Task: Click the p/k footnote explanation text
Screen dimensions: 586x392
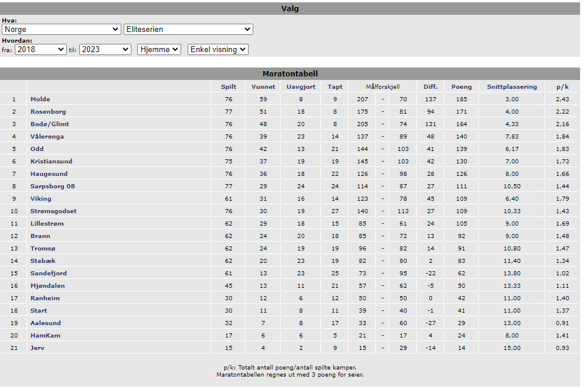Action: click(290, 367)
